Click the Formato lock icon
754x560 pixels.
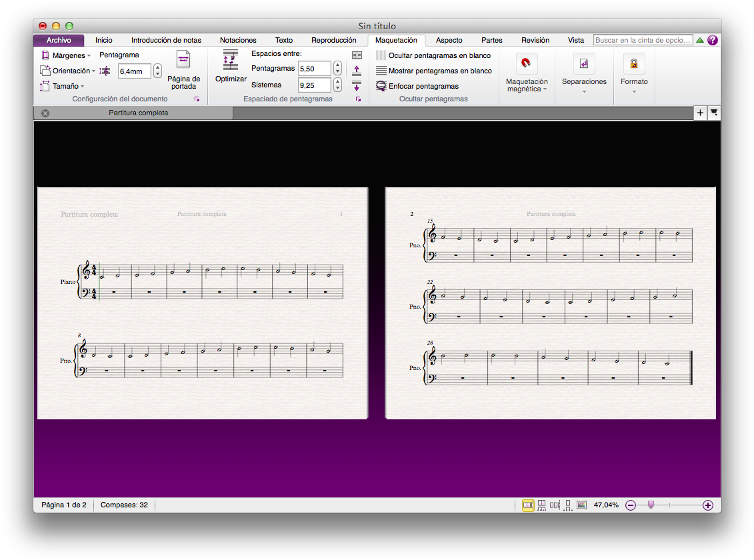click(634, 63)
